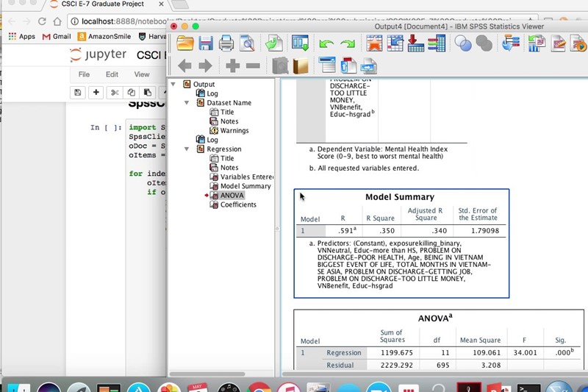588x392 pixels.
Task: Close the CSCI E-7 Chrome tab
Action: point(161,4)
